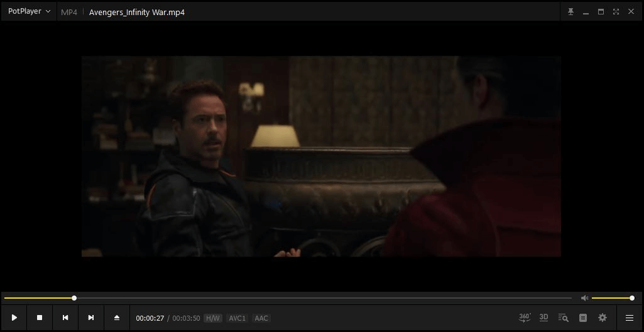
Task: Click the AAC audio codec badge
Action: pos(261,318)
